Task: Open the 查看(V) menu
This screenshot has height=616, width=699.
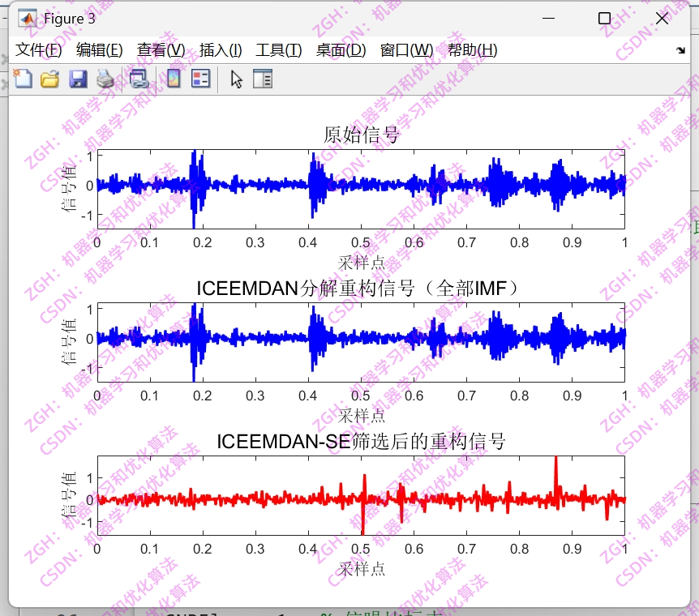Action: point(162,49)
